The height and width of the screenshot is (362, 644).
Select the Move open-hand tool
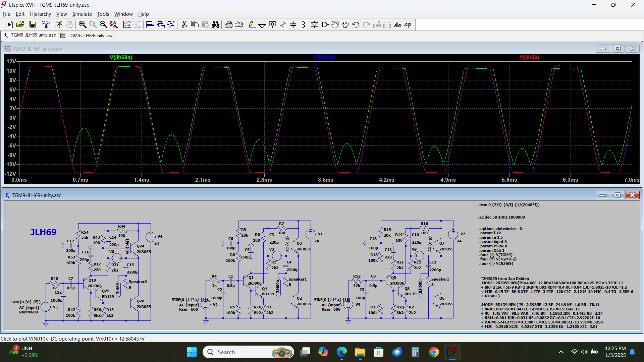tap(335, 24)
